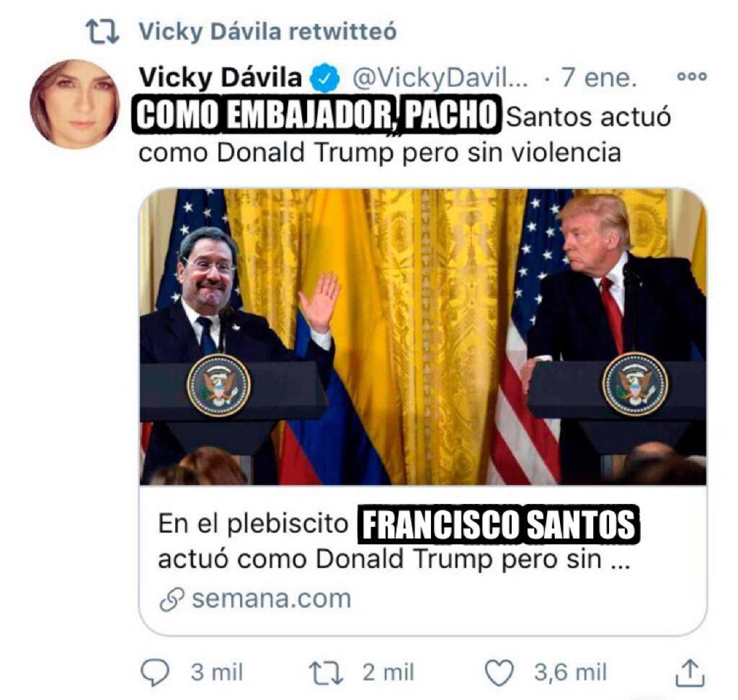Open the semana.com link
This screenshot has width=738, height=700.
coord(272,599)
